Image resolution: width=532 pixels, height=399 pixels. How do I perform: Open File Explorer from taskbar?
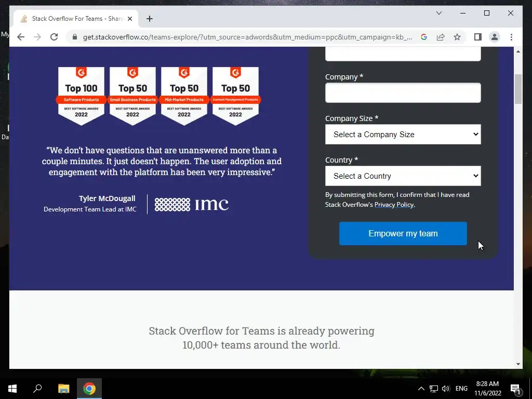point(63,389)
